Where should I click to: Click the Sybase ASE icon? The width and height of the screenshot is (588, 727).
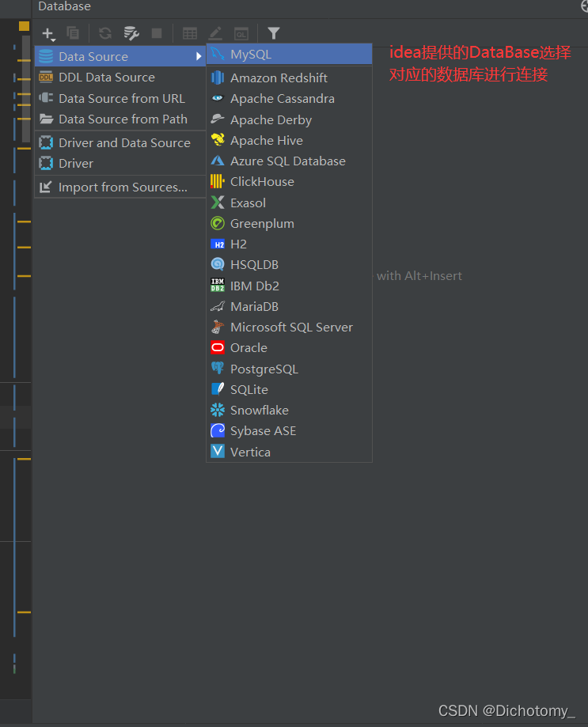click(218, 430)
